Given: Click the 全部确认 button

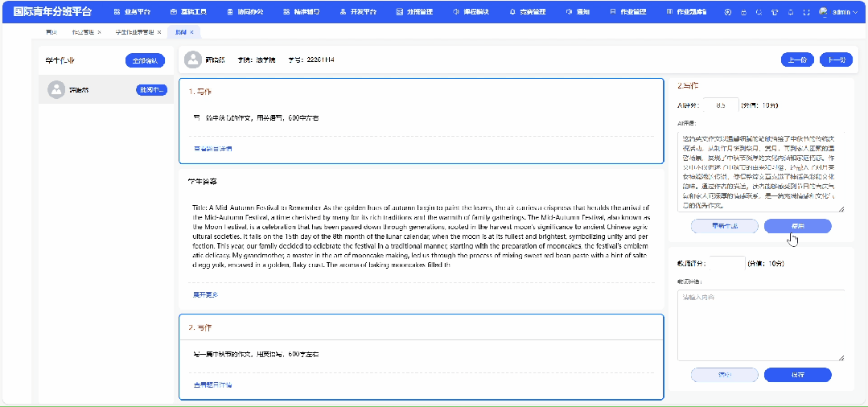Looking at the screenshot, I should click(145, 60).
